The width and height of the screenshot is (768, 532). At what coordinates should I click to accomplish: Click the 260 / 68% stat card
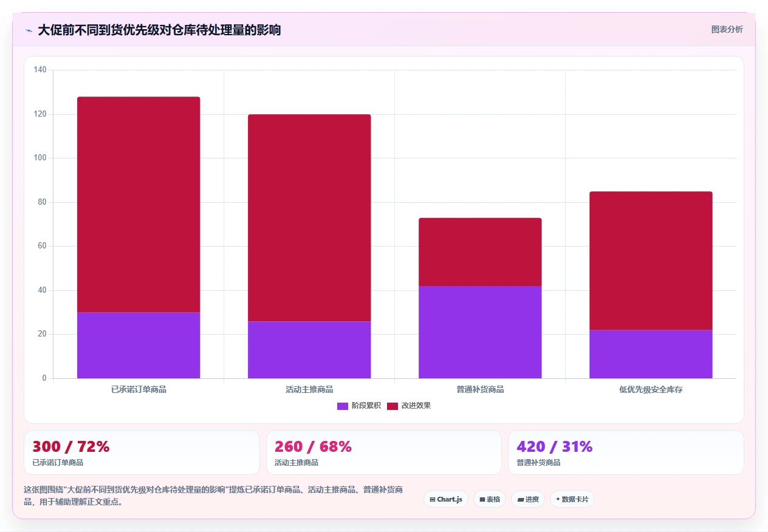pyautogui.click(x=384, y=452)
